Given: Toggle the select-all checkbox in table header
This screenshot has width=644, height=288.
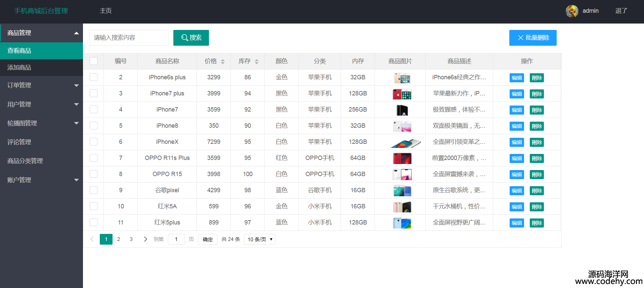Looking at the screenshot, I should (x=94, y=61).
